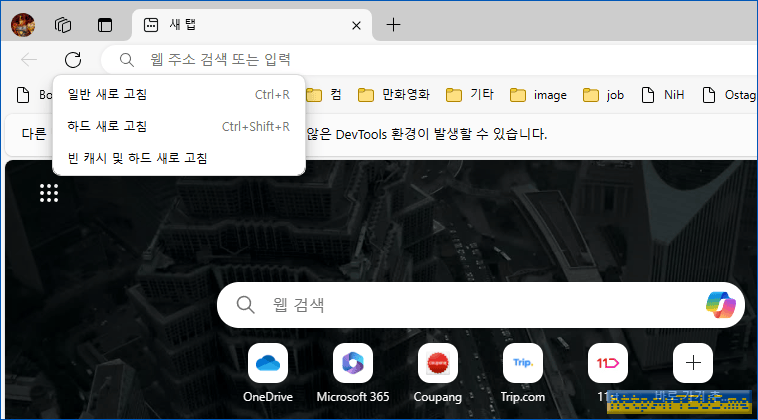Click the refresh button

73,60
